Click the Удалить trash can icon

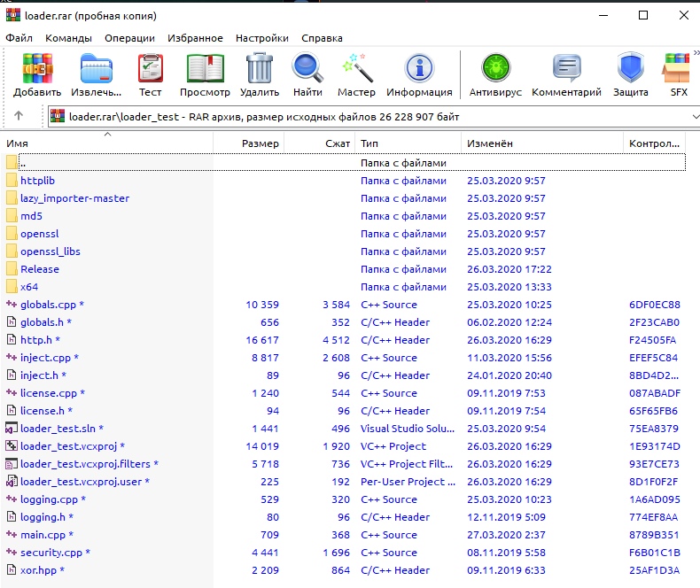pyautogui.click(x=260, y=68)
